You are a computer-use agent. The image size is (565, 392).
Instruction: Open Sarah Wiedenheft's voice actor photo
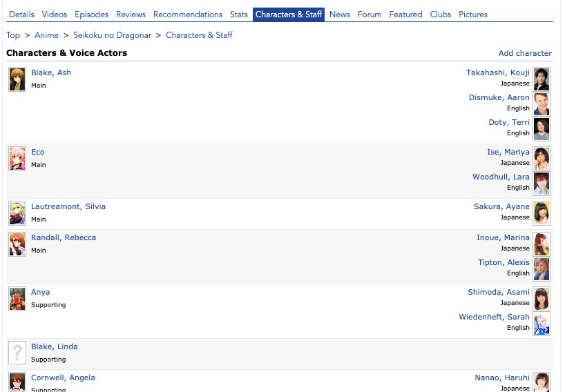(542, 324)
